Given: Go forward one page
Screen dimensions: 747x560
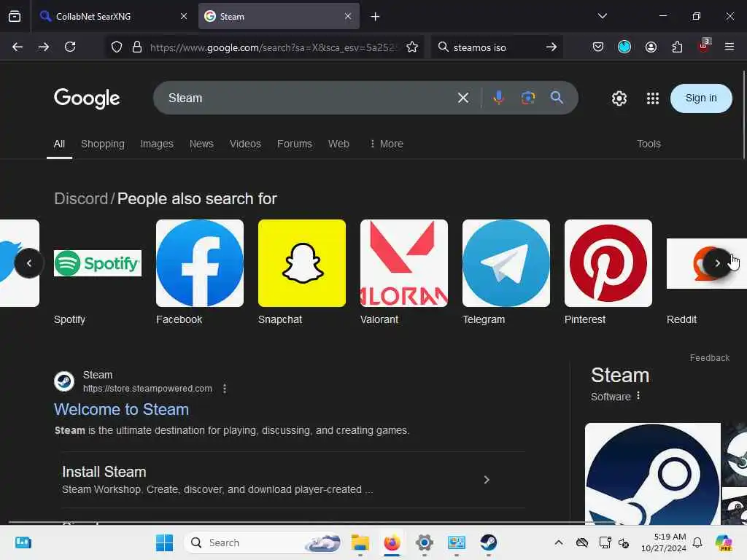Looking at the screenshot, I should point(43,47).
